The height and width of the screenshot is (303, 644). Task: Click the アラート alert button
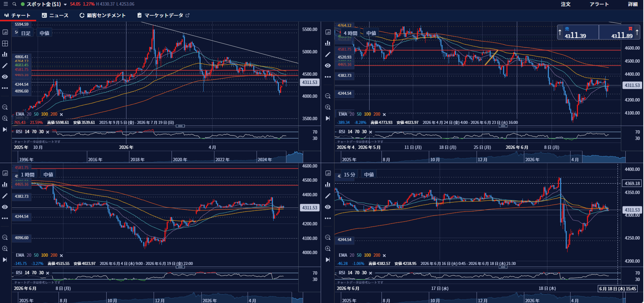pyautogui.click(x=599, y=4)
